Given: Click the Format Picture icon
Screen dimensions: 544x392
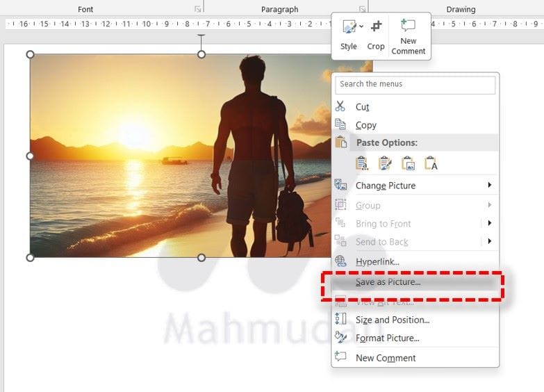Looking at the screenshot, I should click(340, 338).
